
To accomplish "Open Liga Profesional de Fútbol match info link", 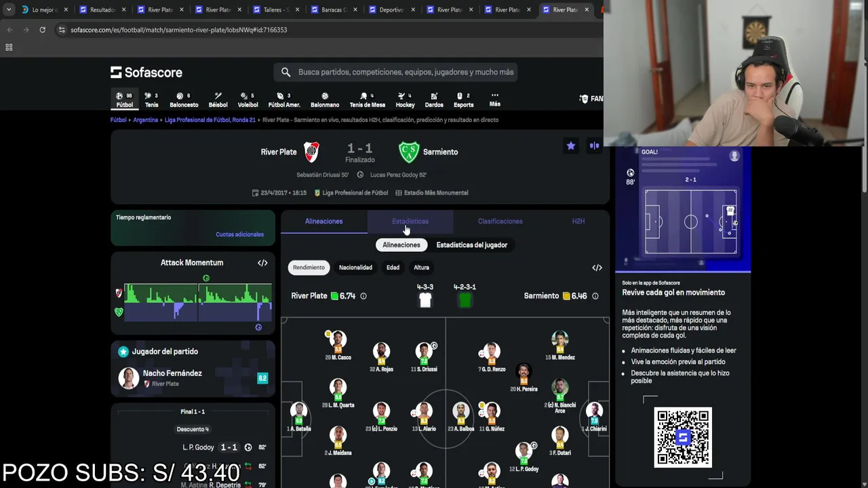I will [x=351, y=192].
